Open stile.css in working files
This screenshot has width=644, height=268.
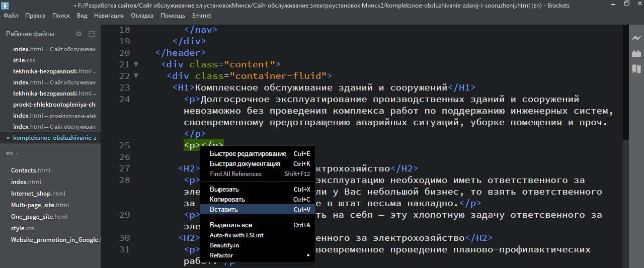point(24,60)
